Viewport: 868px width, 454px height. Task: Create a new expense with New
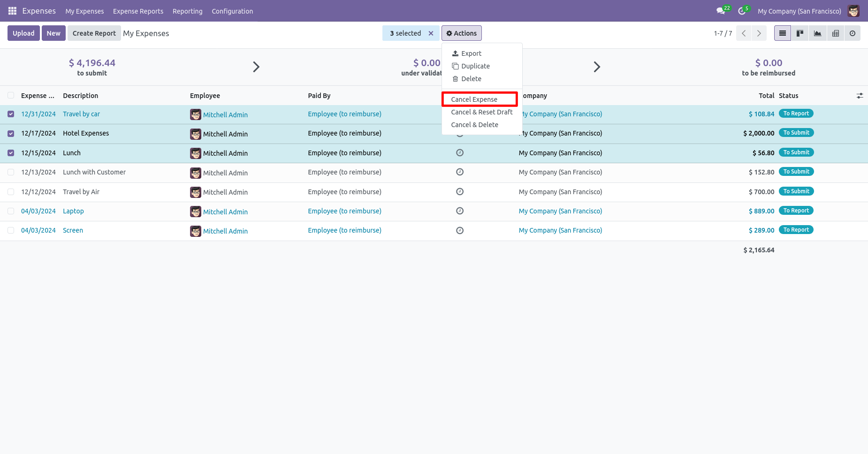(53, 33)
